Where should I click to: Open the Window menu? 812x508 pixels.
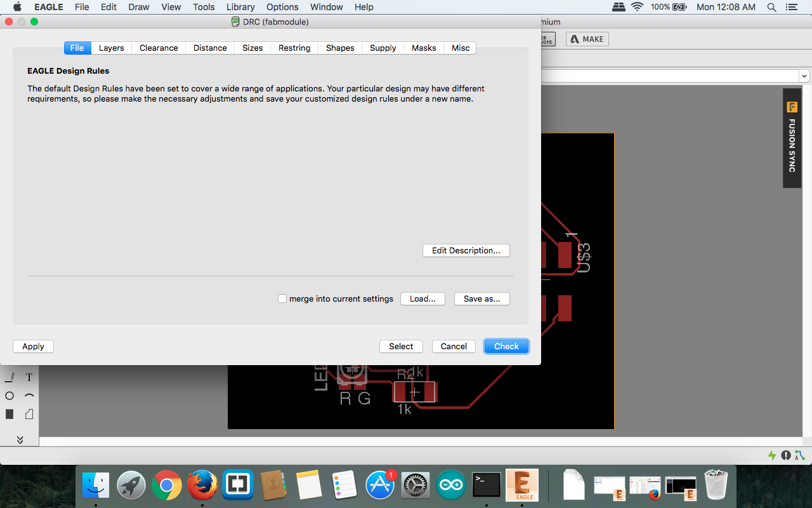(x=327, y=7)
